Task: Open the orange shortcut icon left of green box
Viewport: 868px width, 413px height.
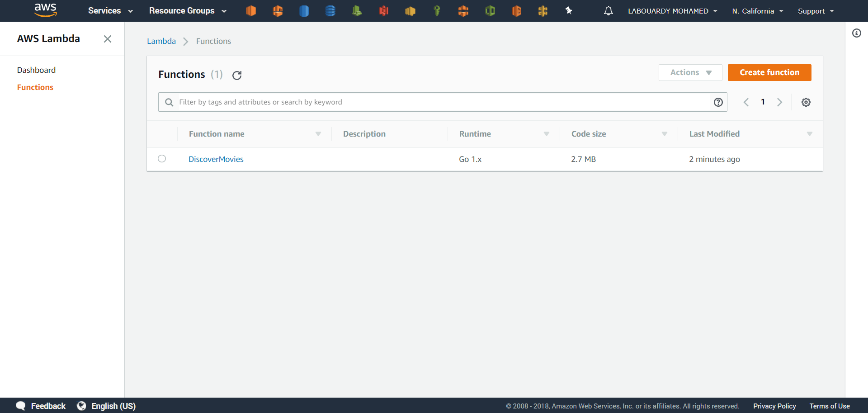Action: (x=463, y=11)
